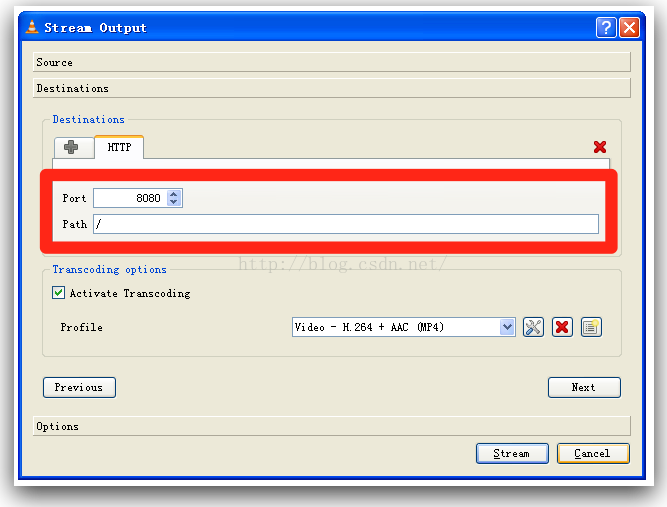Click the Activate Transcoding label
Viewport: 667px width, 507px height.
click(x=130, y=293)
